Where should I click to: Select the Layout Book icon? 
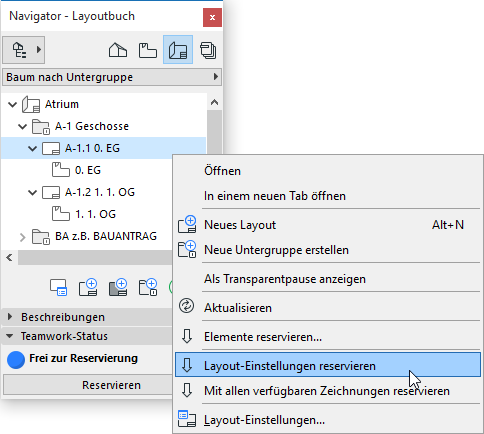(x=178, y=50)
